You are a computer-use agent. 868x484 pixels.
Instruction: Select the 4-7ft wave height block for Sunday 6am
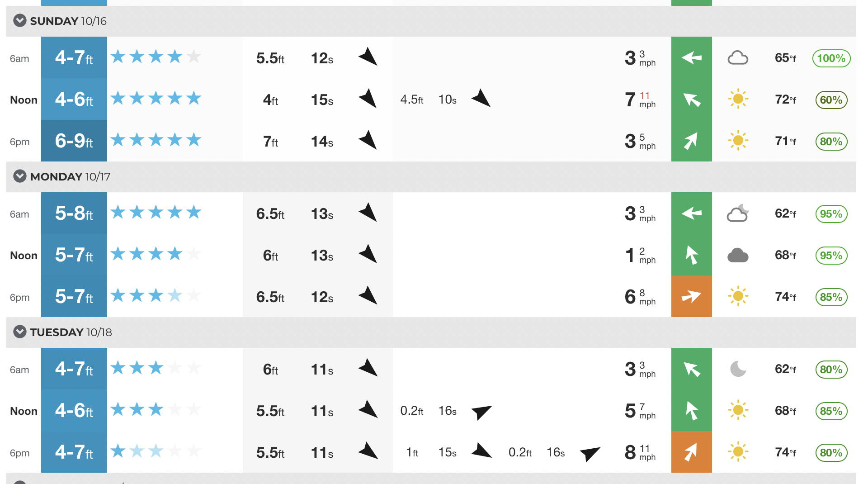pos(74,57)
